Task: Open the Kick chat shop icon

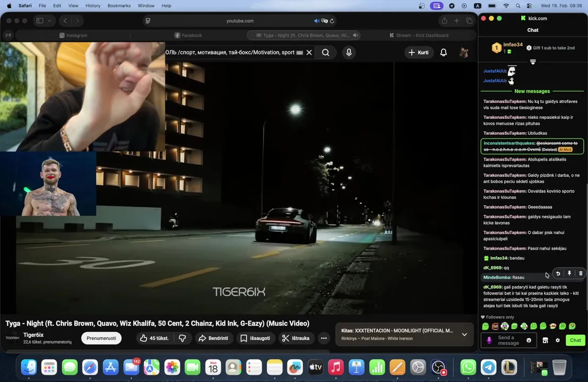Action: [545, 340]
